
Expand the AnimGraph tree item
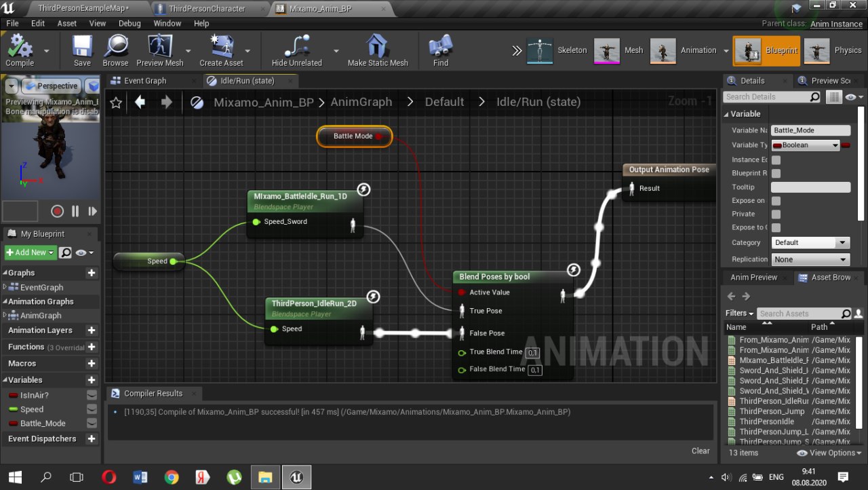point(5,315)
